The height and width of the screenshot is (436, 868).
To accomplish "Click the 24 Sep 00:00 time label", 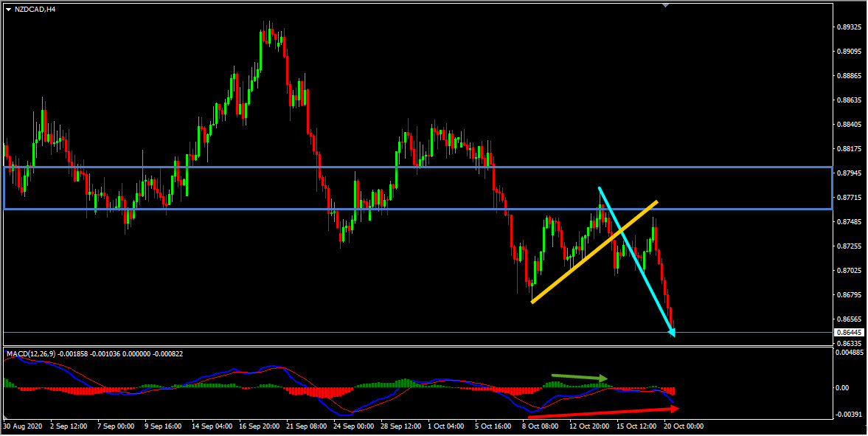I will (x=354, y=427).
